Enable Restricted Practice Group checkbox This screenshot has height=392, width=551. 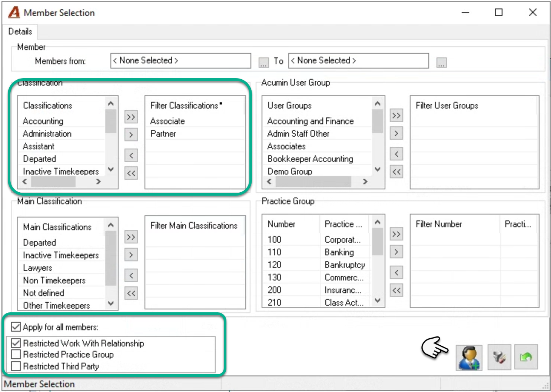(x=16, y=355)
